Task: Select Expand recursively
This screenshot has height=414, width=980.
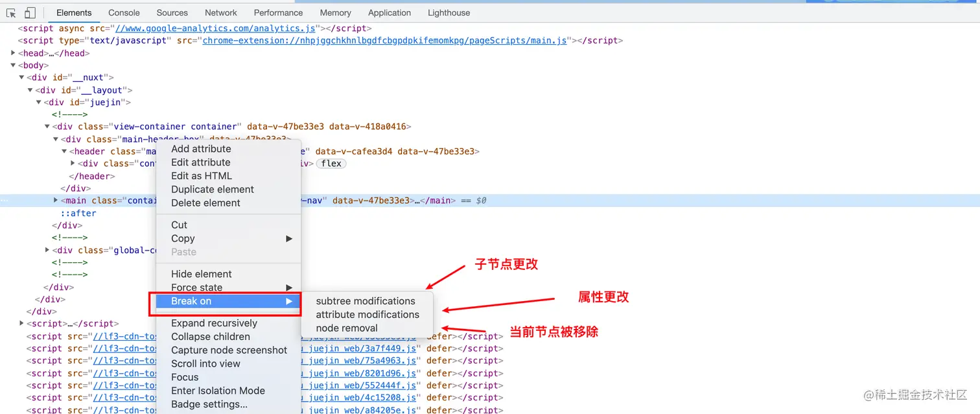Action: [214, 323]
